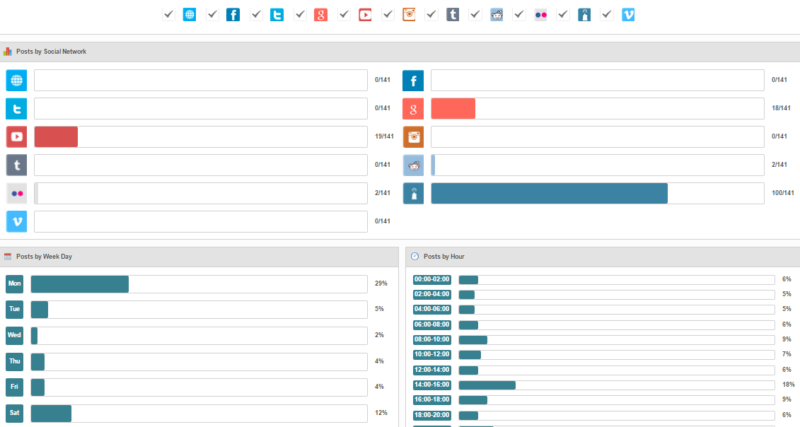
Task: Select the Google+ icon beside the 18/141 bar
Action: tap(414, 109)
